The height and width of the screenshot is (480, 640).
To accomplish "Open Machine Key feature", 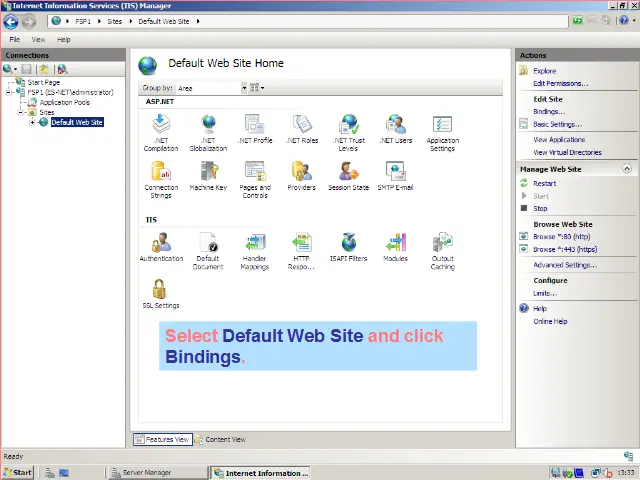I will pyautogui.click(x=208, y=176).
